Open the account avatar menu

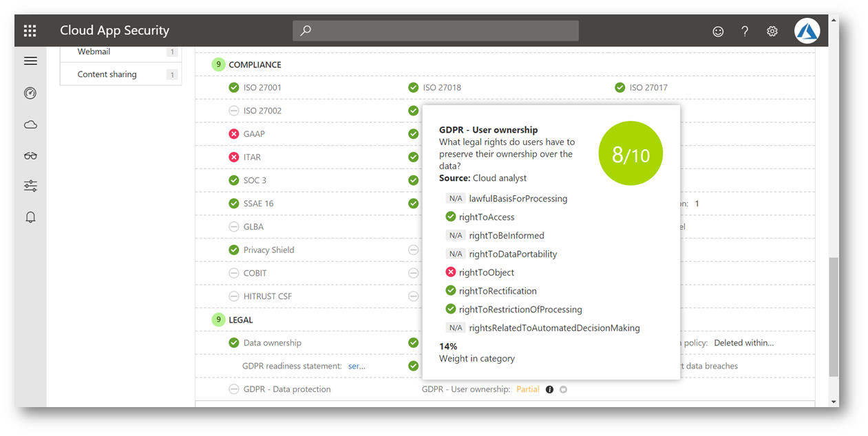pyautogui.click(x=807, y=31)
